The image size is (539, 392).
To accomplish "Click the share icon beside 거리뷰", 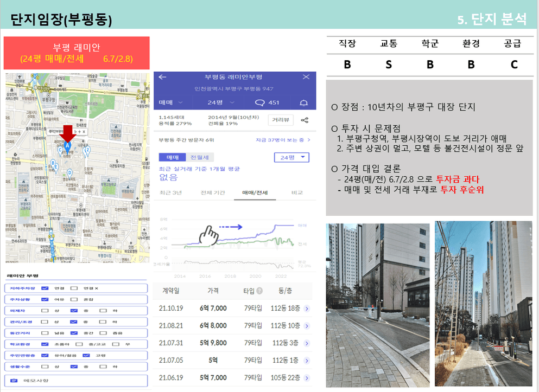I will pos(305,120).
